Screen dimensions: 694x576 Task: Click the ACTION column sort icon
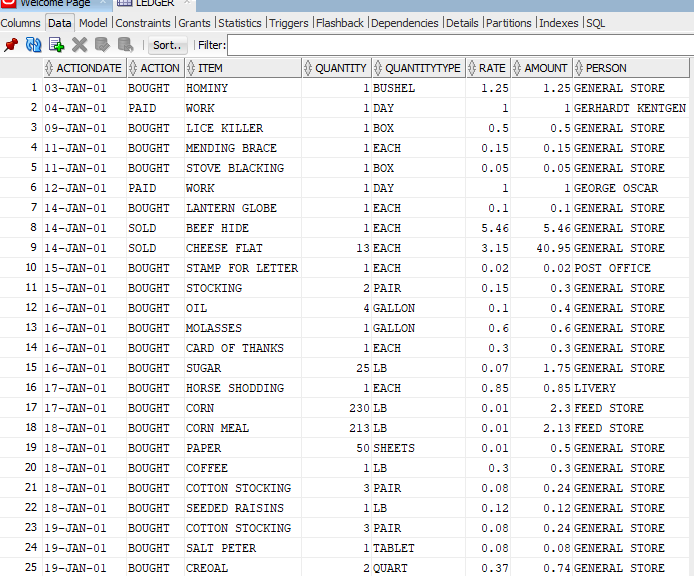133,68
